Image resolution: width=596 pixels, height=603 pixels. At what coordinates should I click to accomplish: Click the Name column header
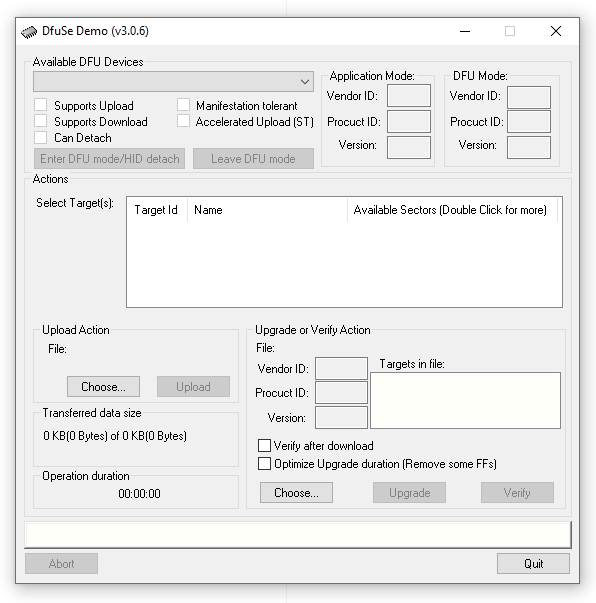click(x=267, y=210)
